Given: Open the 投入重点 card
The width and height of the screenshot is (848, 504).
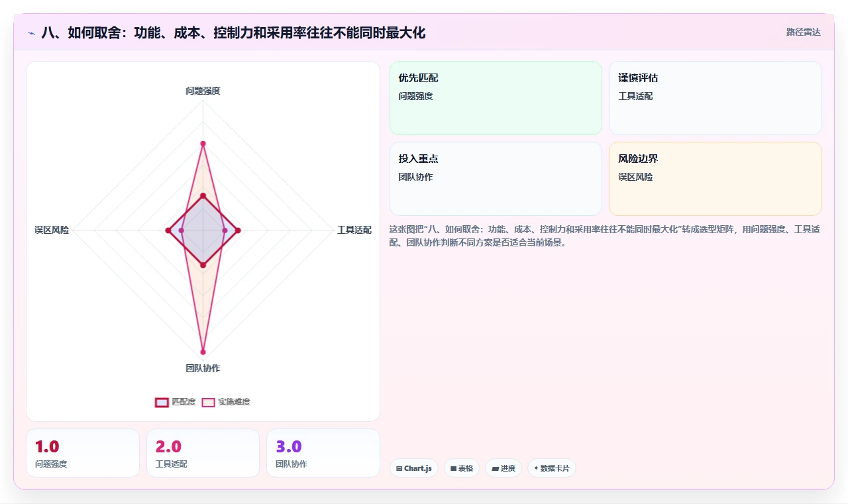Looking at the screenshot, I should [496, 179].
